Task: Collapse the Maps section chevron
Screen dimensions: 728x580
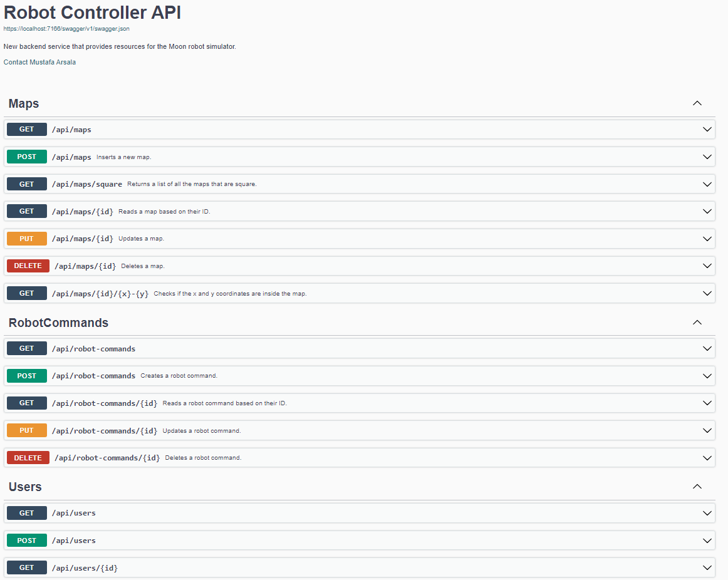Action: click(x=697, y=103)
